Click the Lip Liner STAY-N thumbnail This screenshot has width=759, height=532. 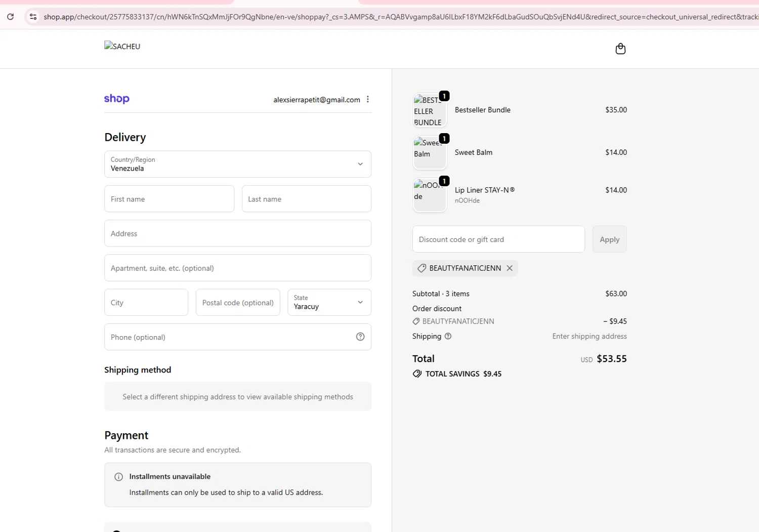pyautogui.click(x=430, y=195)
